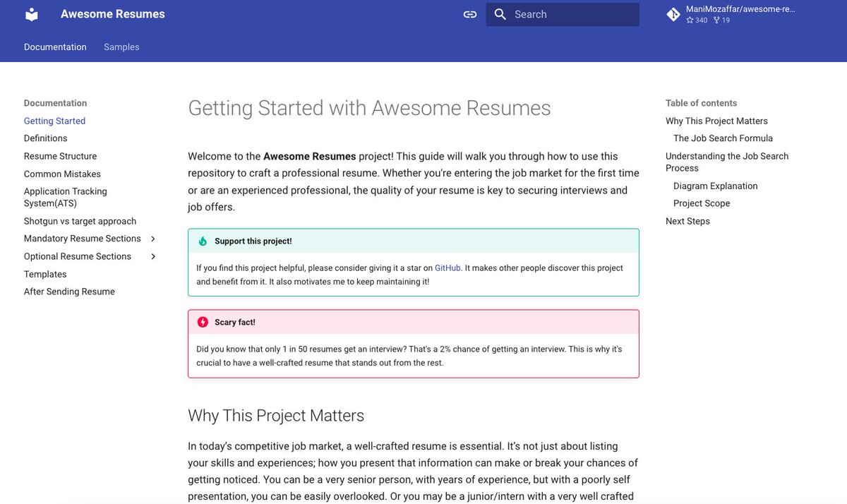This screenshot has width=847, height=504.
Task: Open Application Tracking System(ATS) page
Action: click(66, 197)
